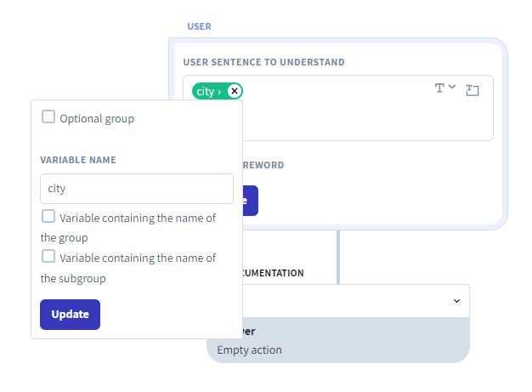The height and width of the screenshot is (392, 532).
Task: Click the text format T icon
Action: tap(439, 88)
